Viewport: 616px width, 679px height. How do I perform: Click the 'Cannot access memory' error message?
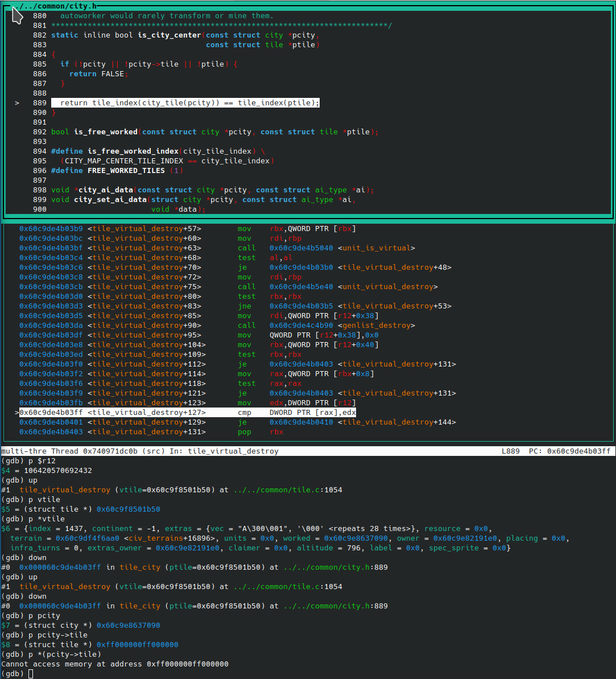point(115,664)
